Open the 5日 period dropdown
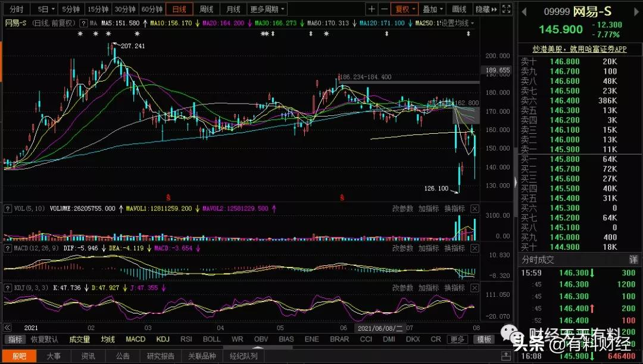The height and width of the screenshot is (364, 643). coord(46,9)
